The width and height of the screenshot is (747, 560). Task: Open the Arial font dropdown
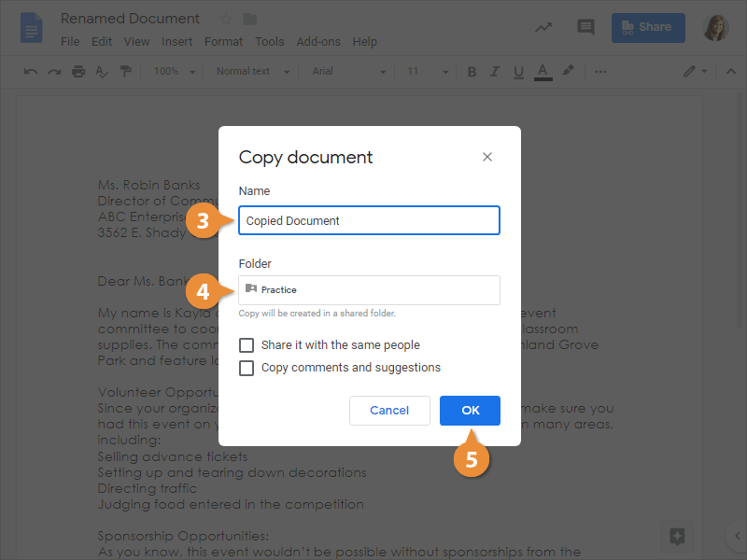coord(348,72)
